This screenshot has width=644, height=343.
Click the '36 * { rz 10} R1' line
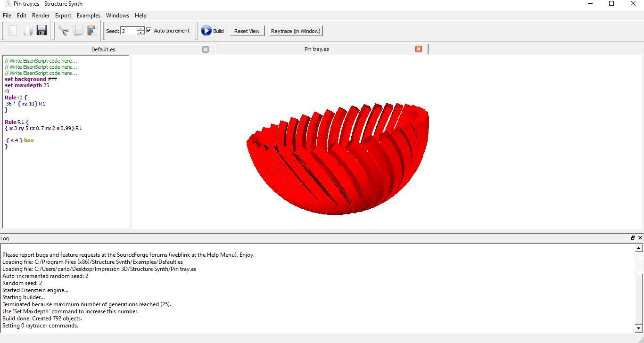[25, 104]
